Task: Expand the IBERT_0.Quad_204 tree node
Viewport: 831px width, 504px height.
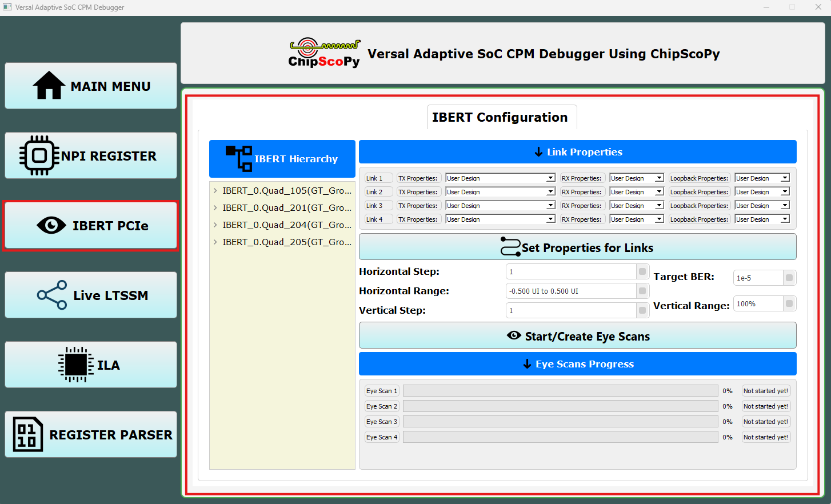Action: click(x=215, y=225)
